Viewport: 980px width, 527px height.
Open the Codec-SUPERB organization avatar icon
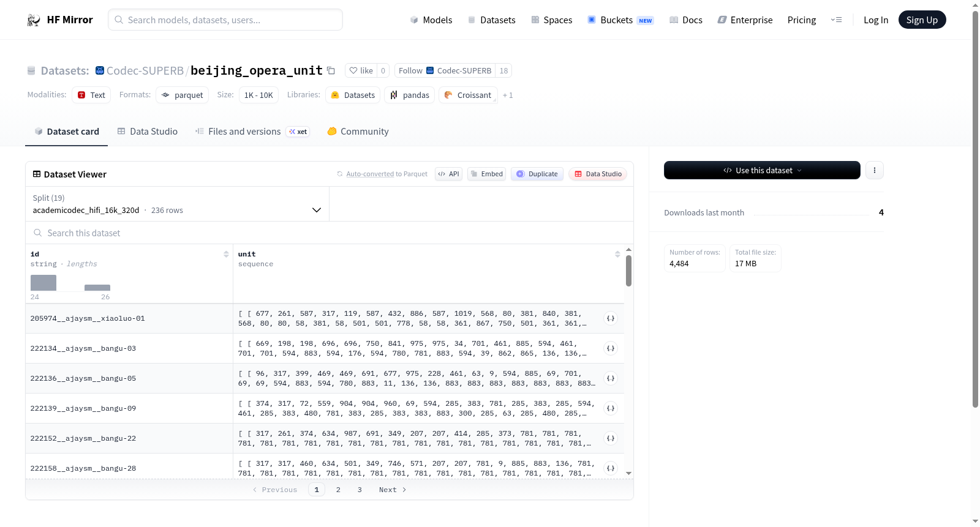point(100,70)
